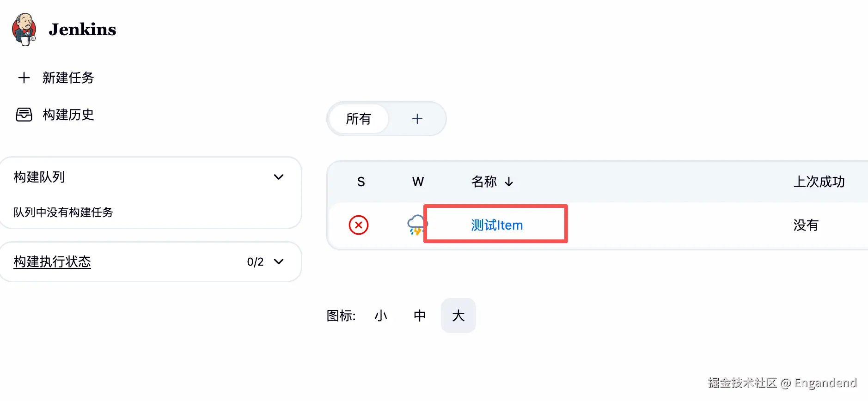Sort by the S status column header
The width and height of the screenshot is (868, 401).
361,182
